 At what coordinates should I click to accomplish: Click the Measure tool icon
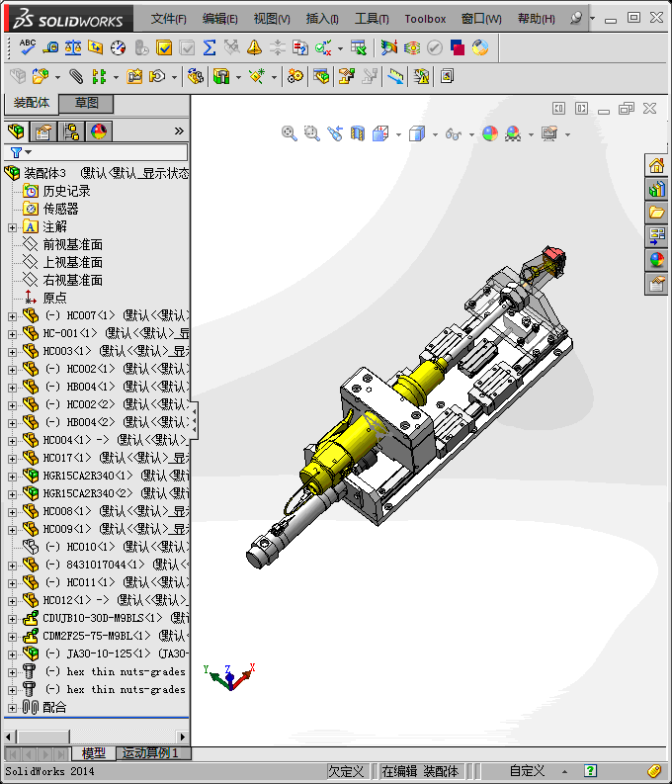[50, 47]
